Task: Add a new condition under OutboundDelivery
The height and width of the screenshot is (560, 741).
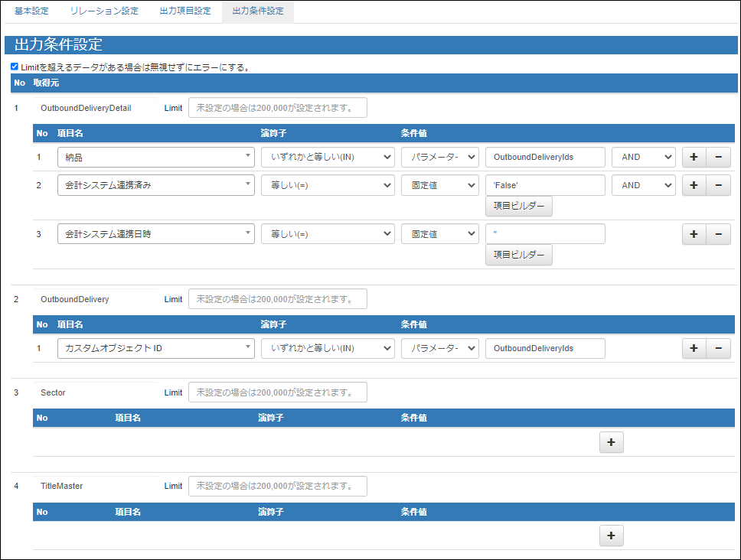Action: (x=694, y=348)
